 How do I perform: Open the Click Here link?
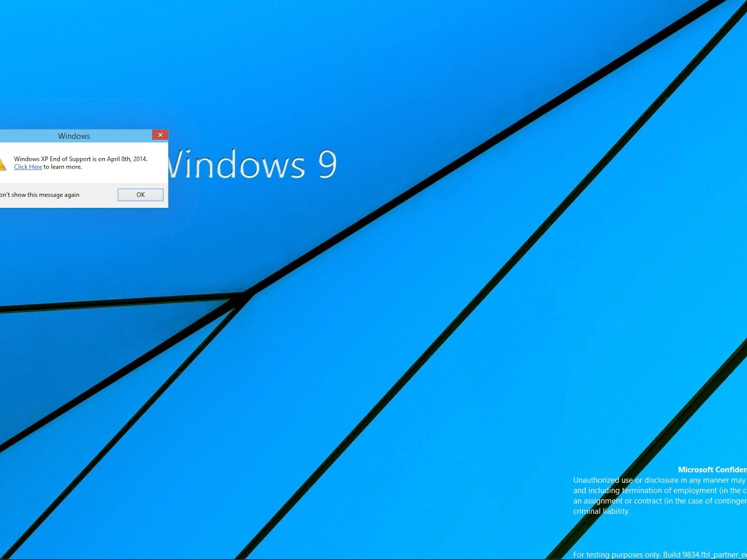[28, 167]
